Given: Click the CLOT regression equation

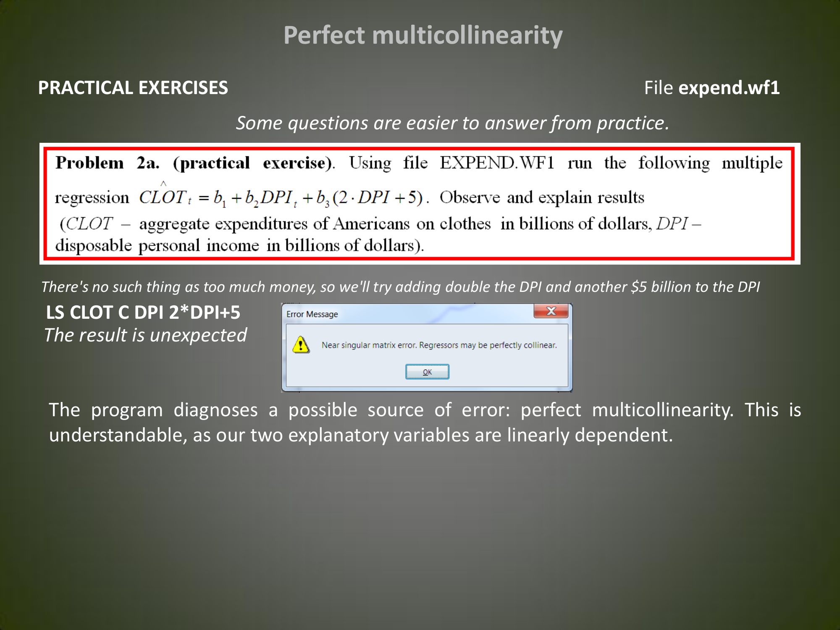Looking at the screenshot, I should click(x=281, y=197).
